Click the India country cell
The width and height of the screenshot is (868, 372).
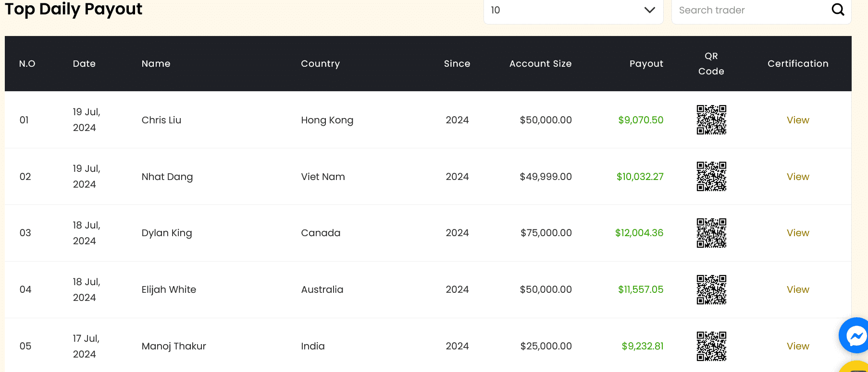tap(313, 346)
